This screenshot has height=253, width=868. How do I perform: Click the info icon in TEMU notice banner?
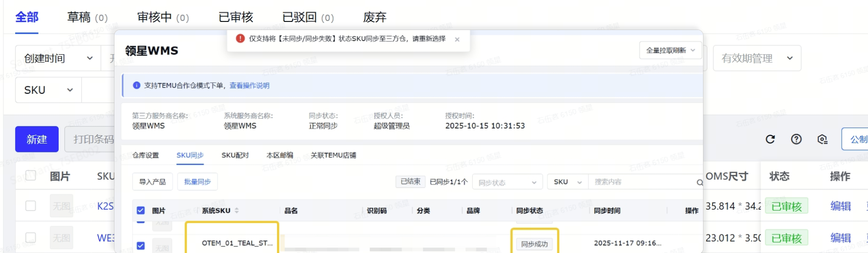click(x=136, y=85)
